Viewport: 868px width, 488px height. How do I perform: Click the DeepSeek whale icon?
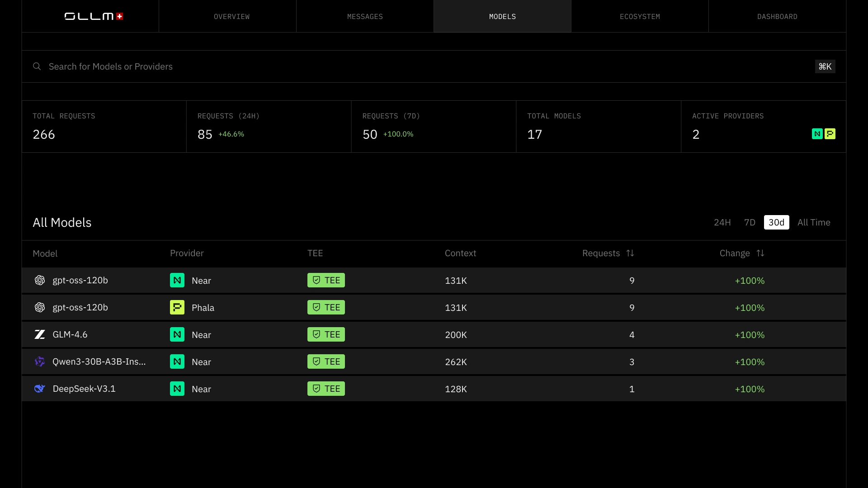tap(40, 389)
